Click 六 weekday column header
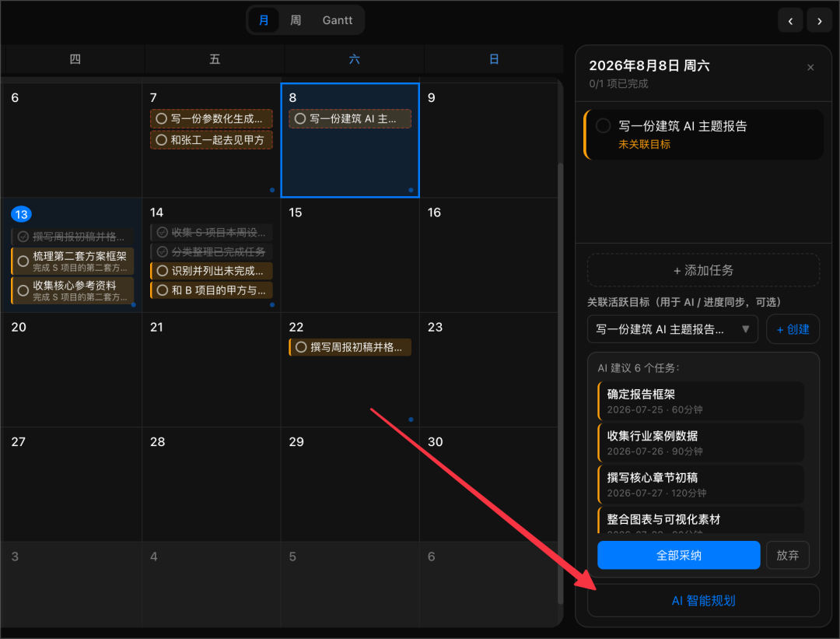The height and width of the screenshot is (639, 840). [x=354, y=59]
